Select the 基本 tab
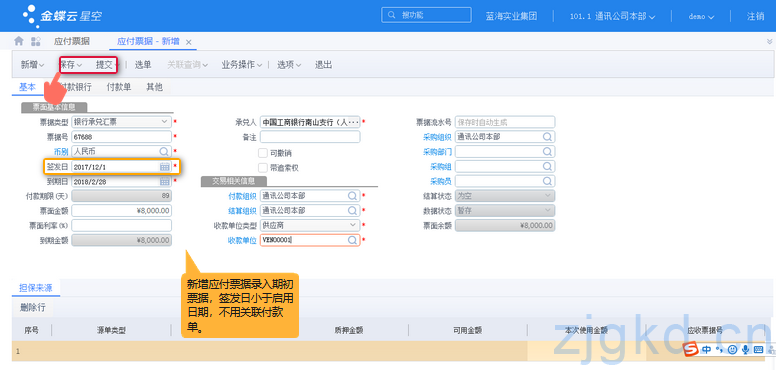Image resolution: width=776 pixels, height=370 pixels. click(x=27, y=87)
